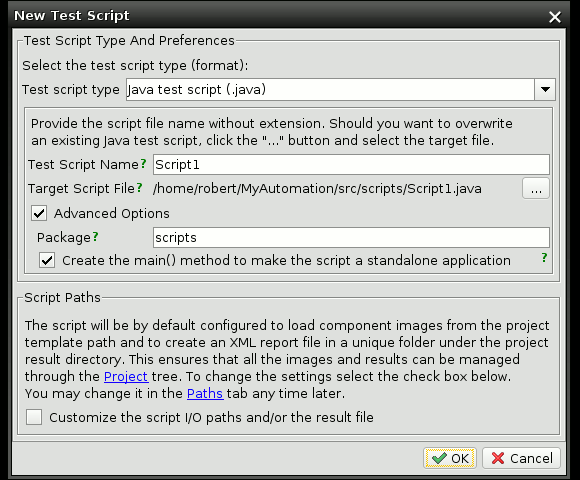Screen dimensions: 580x480
Task: Click the green question mark next to Package
Action: pyautogui.click(x=95, y=237)
